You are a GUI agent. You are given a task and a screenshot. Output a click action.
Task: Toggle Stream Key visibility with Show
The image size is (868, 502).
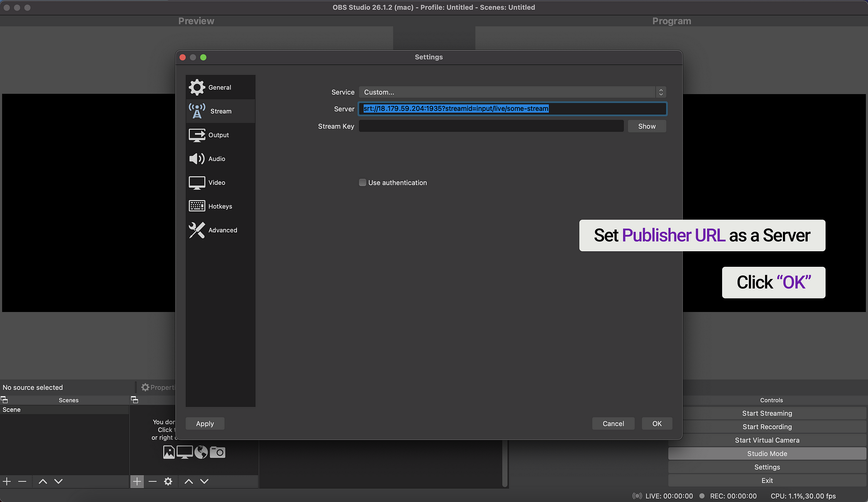pos(647,126)
